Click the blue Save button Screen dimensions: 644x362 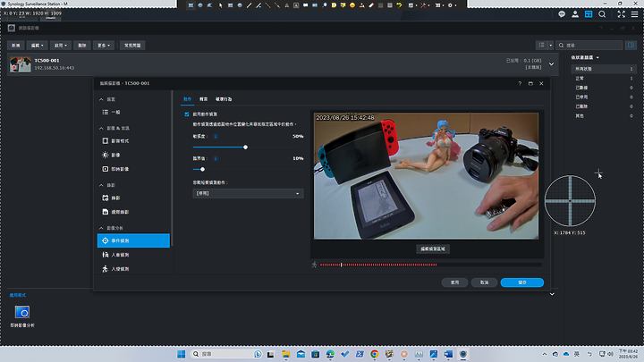click(522, 282)
